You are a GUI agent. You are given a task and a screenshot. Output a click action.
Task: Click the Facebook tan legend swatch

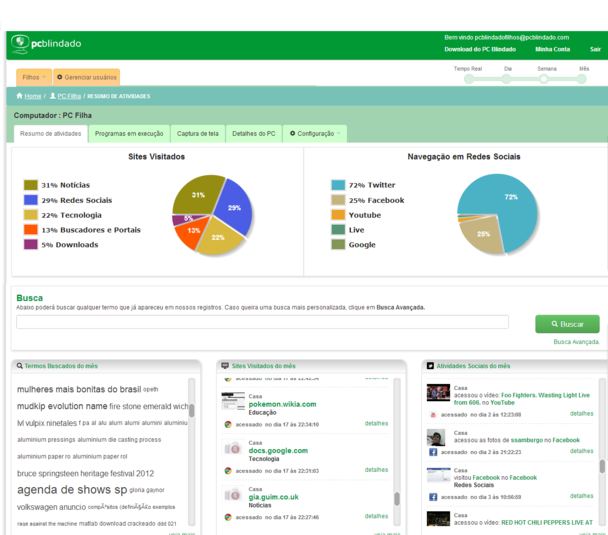click(338, 200)
